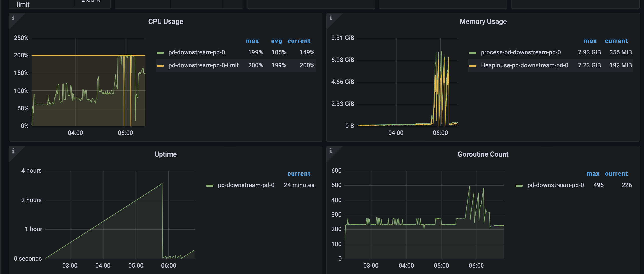The width and height of the screenshot is (644, 274).
Task: Toggle pd-downstream-pd-0 series in CPU Usage legend
Action: (x=196, y=52)
